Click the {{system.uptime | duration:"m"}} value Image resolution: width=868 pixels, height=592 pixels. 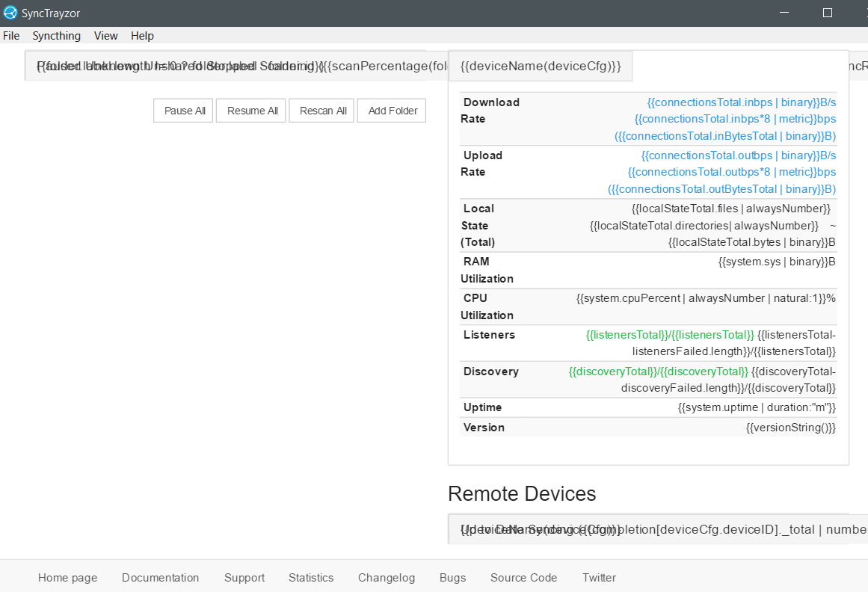(757, 408)
